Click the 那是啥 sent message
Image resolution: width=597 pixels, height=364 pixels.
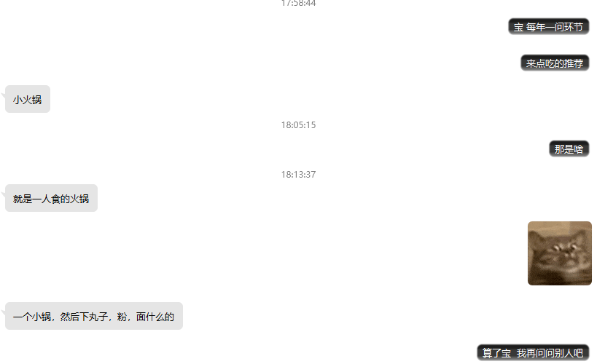(x=569, y=149)
